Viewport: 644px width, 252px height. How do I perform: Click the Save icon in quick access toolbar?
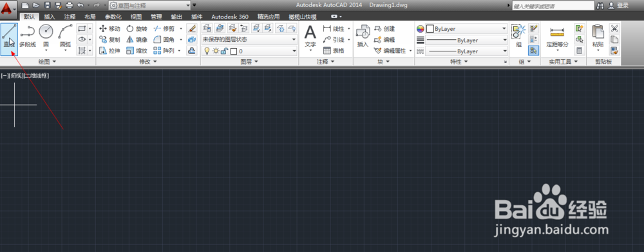pyautogui.click(x=47, y=5)
